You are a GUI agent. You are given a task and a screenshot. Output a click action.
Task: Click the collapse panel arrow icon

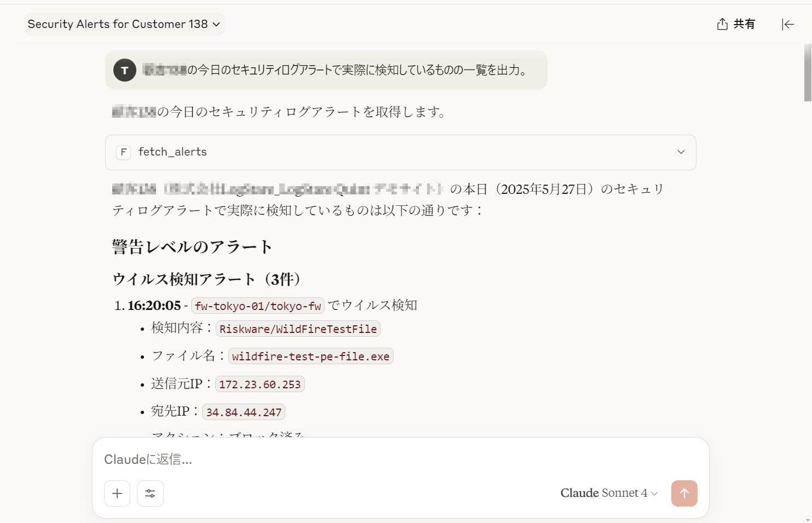[x=787, y=24]
